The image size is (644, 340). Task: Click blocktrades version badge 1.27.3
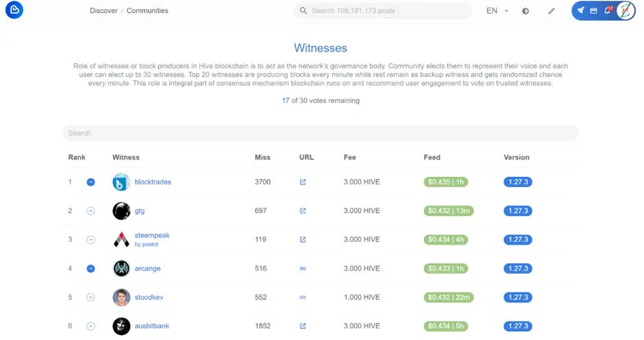tap(518, 182)
